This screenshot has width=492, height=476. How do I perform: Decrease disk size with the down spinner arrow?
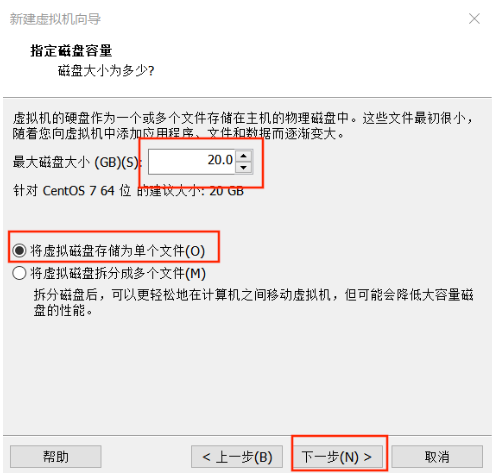(244, 167)
